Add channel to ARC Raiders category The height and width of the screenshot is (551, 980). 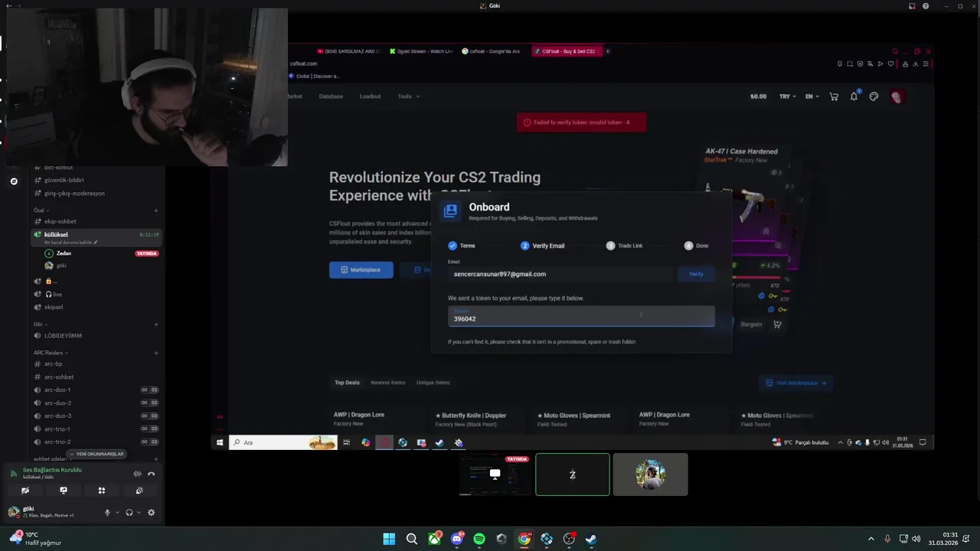tap(156, 353)
